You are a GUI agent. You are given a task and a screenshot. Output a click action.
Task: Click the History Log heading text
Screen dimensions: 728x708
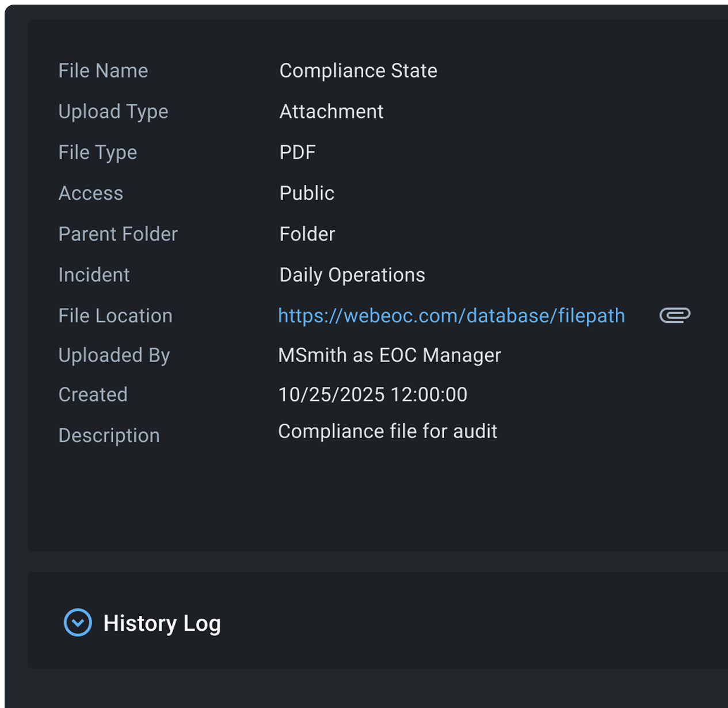tap(162, 623)
